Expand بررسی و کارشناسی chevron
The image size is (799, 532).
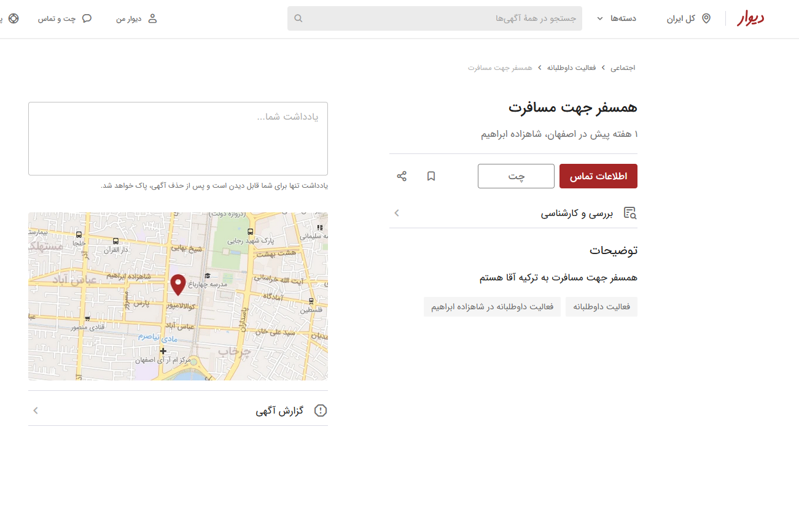[x=397, y=213]
